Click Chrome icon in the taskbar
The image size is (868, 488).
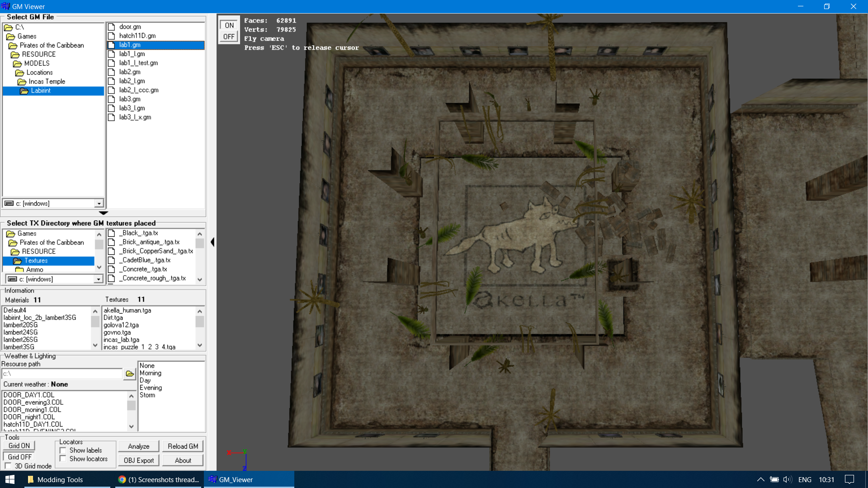coord(122,479)
